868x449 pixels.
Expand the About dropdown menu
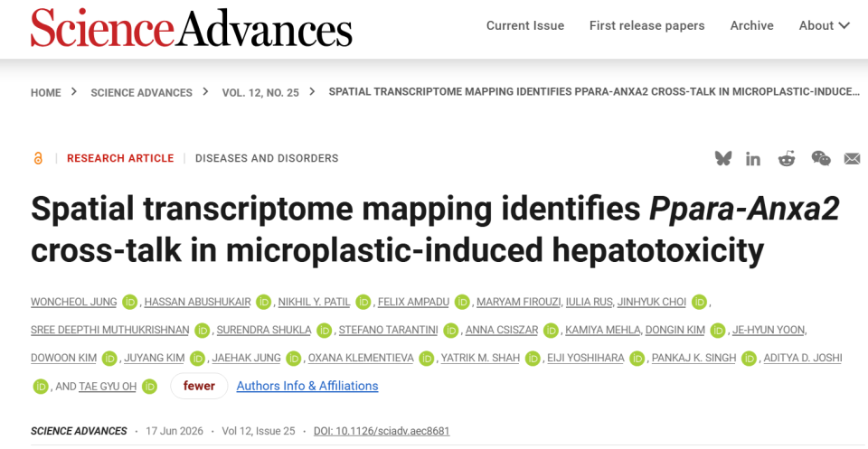(x=824, y=25)
